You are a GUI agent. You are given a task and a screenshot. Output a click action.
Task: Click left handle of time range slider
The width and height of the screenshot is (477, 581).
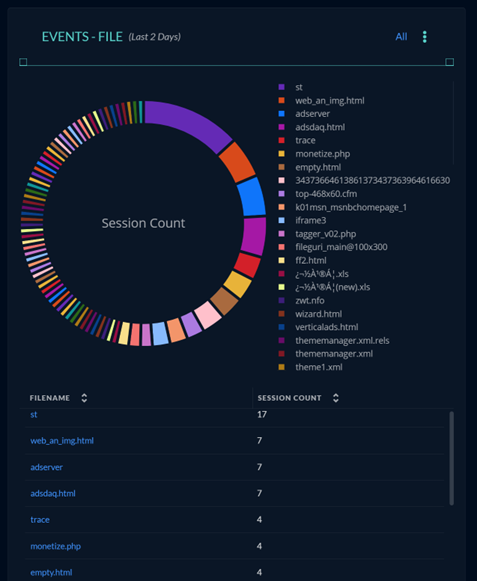click(23, 62)
